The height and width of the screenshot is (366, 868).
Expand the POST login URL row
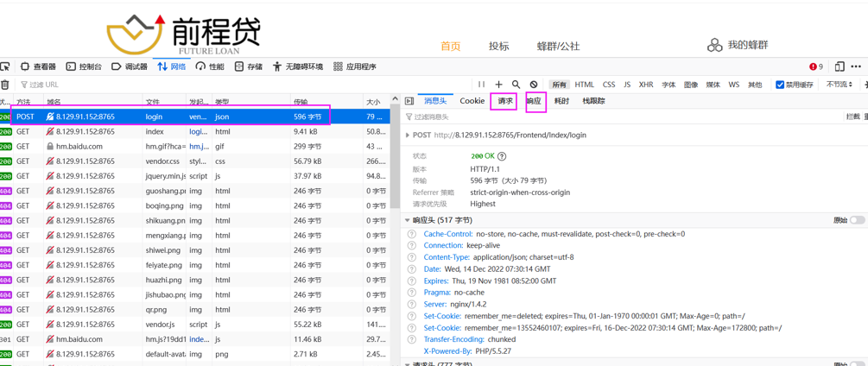click(408, 135)
